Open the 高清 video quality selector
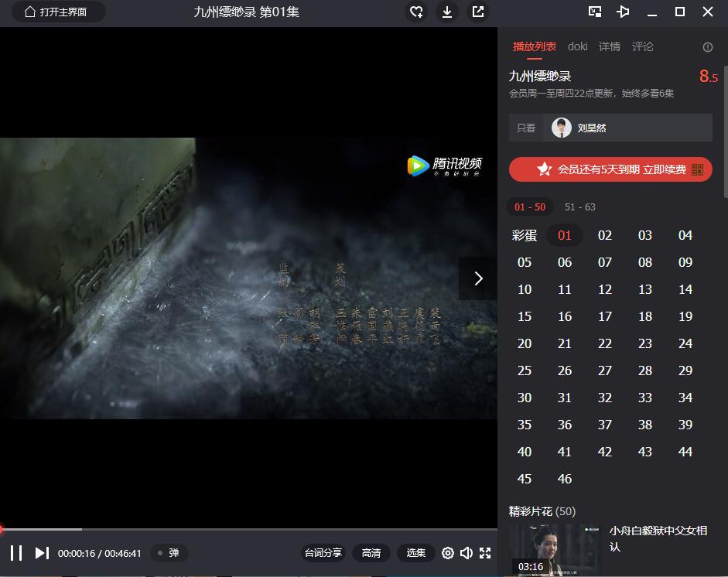 coord(372,553)
